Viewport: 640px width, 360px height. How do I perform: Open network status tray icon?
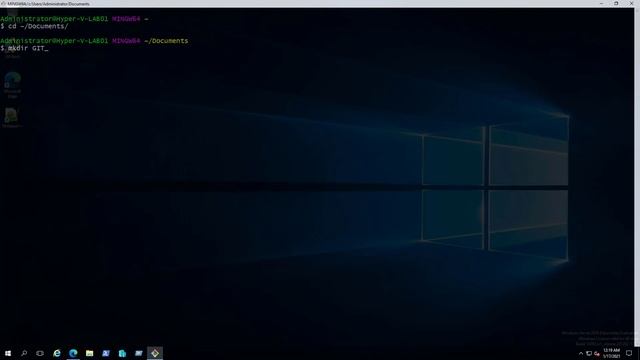tap(589, 353)
